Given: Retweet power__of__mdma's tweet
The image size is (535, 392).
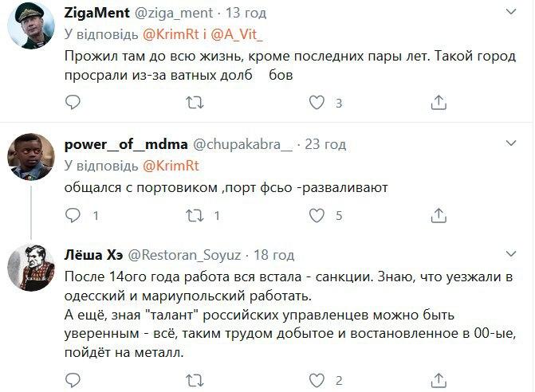Looking at the screenshot, I should pos(194,215).
